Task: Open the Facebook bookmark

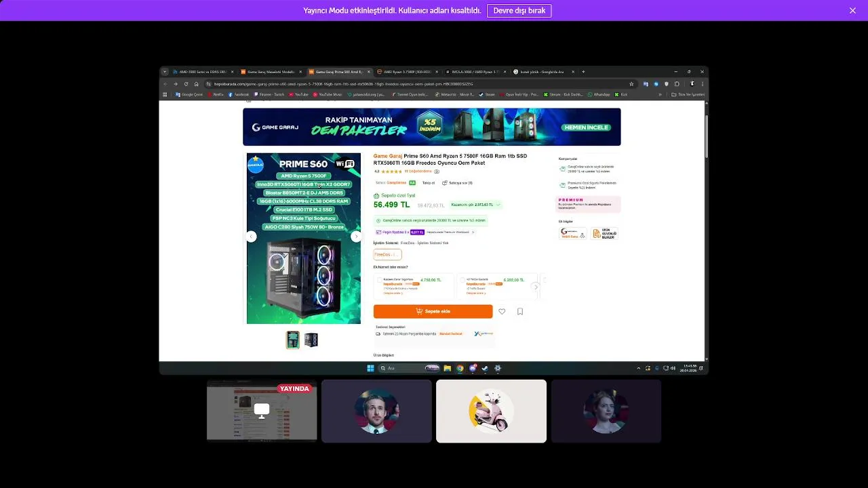Action: click(x=239, y=94)
